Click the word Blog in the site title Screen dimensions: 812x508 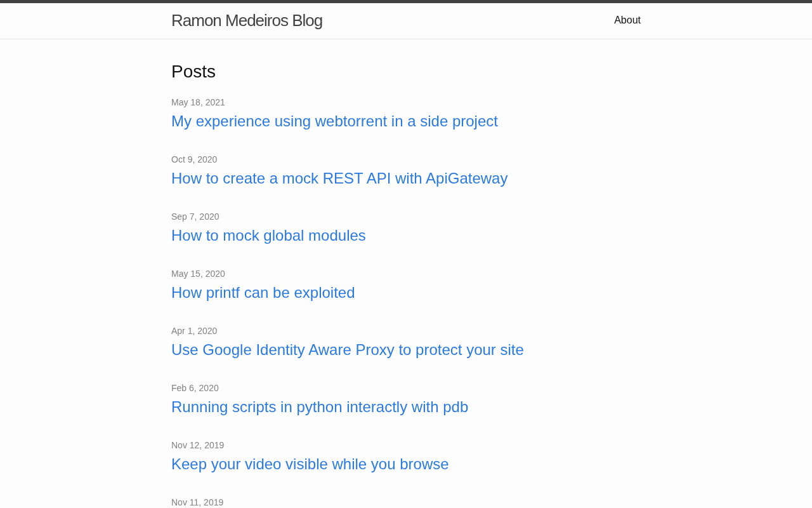pos(307,20)
